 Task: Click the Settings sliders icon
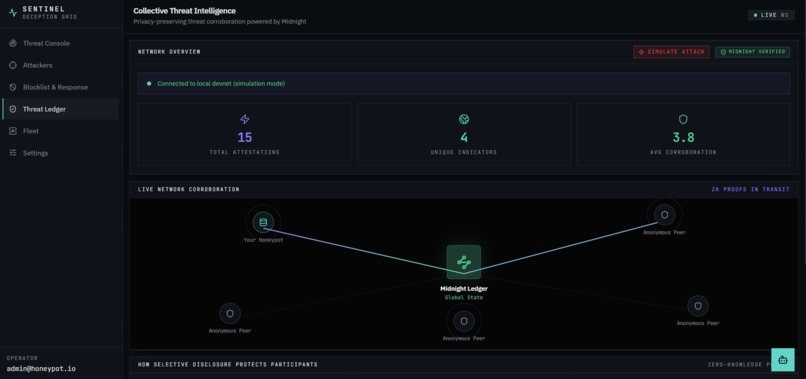[x=13, y=153]
